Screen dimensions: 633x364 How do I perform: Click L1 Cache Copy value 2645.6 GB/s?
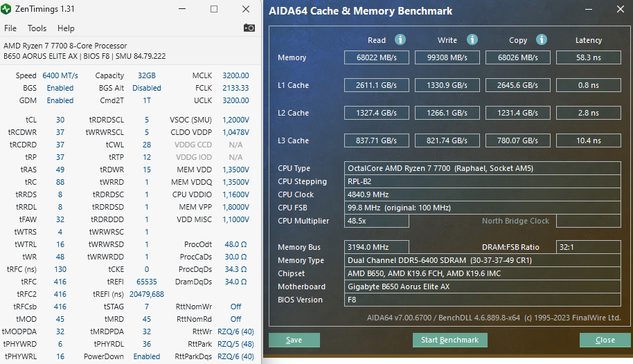pyautogui.click(x=518, y=85)
